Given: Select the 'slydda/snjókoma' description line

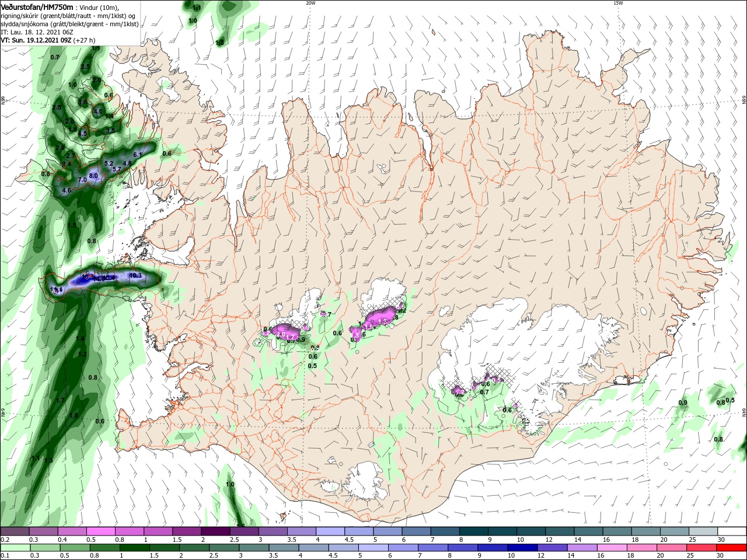Looking at the screenshot, I should 69,24.
